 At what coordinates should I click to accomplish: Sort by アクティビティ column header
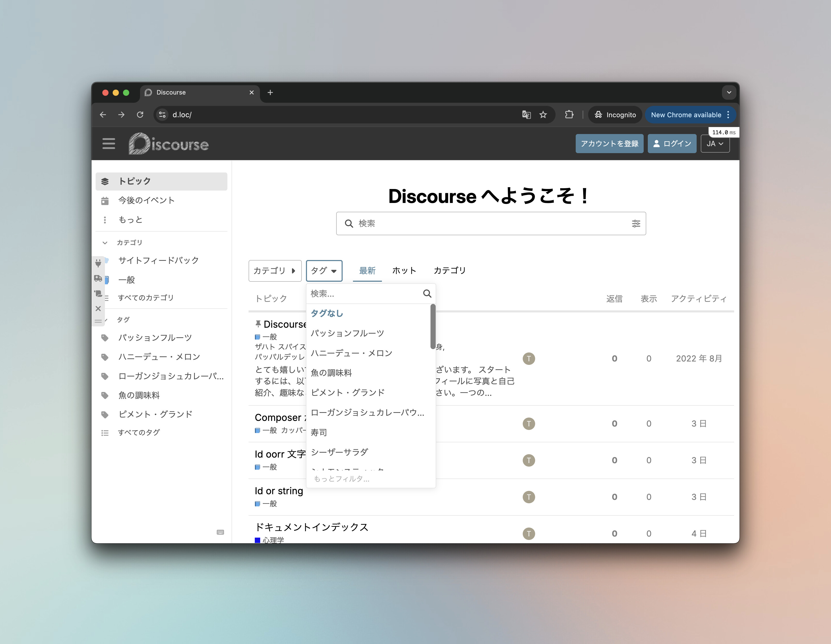[x=699, y=299]
